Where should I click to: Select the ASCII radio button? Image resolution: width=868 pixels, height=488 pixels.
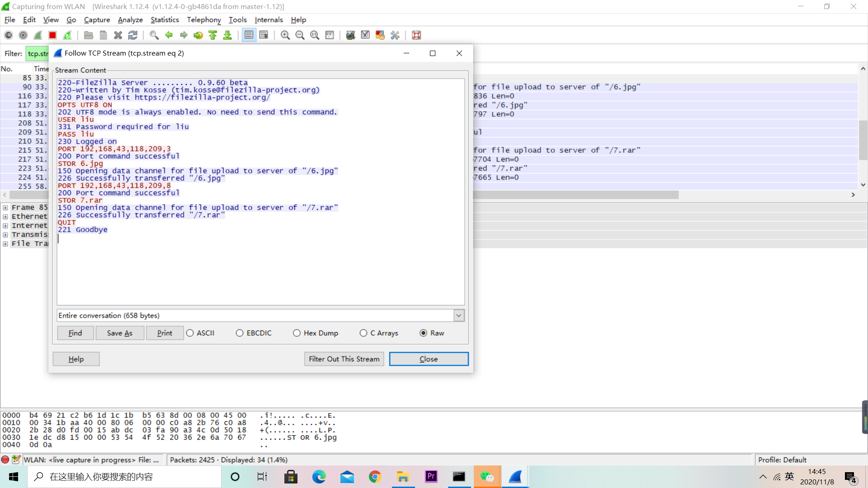coord(190,333)
